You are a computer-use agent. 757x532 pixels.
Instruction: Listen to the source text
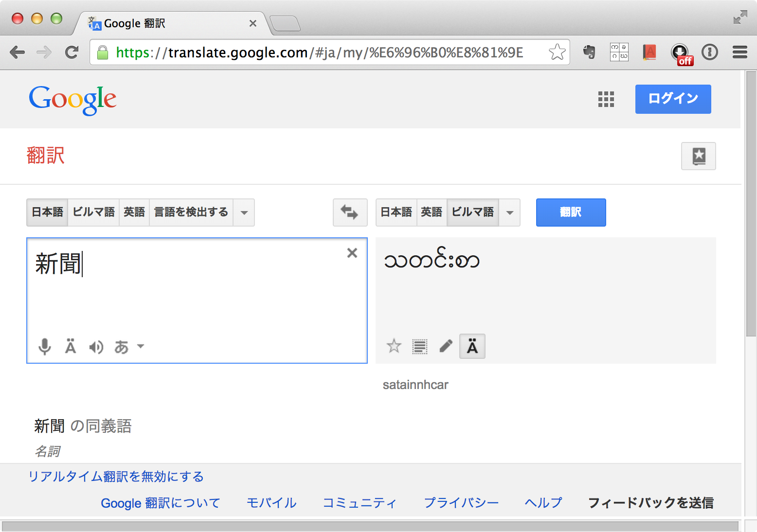point(96,347)
